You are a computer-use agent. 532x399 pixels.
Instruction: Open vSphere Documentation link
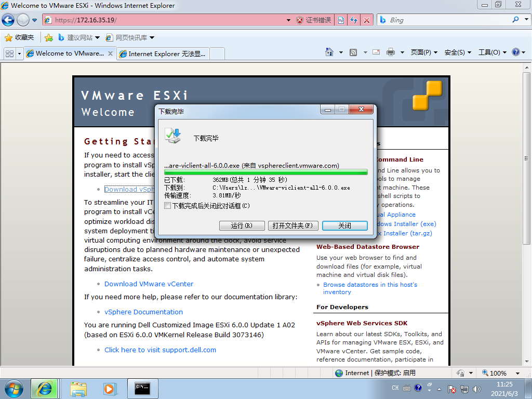[143, 312]
